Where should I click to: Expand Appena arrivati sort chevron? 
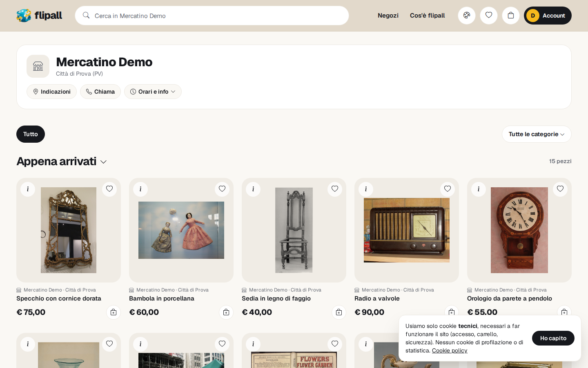point(103,162)
